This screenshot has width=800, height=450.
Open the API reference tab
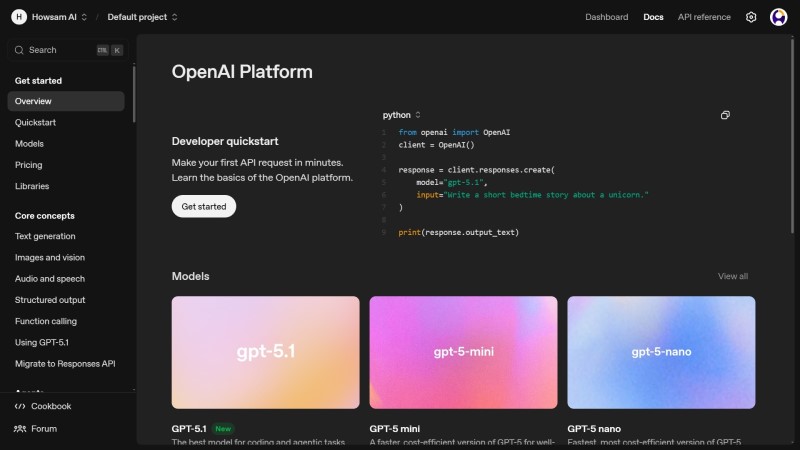[x=704, y=17]
